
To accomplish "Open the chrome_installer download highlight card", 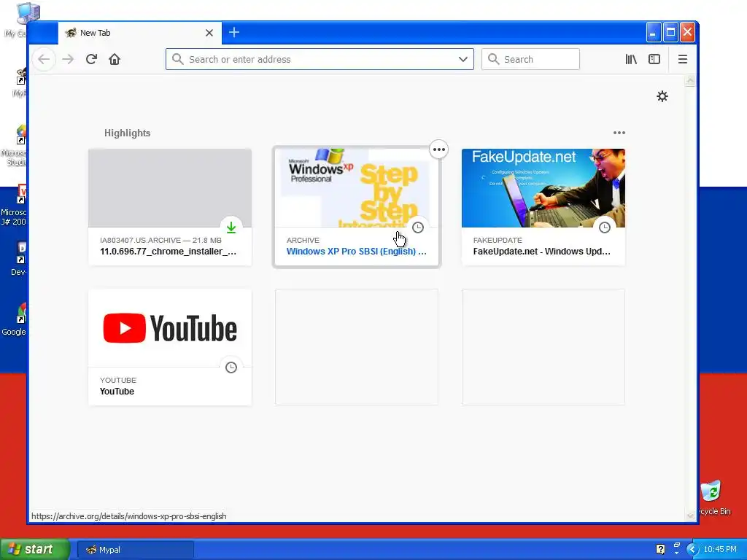I will (x=170, y=207).
